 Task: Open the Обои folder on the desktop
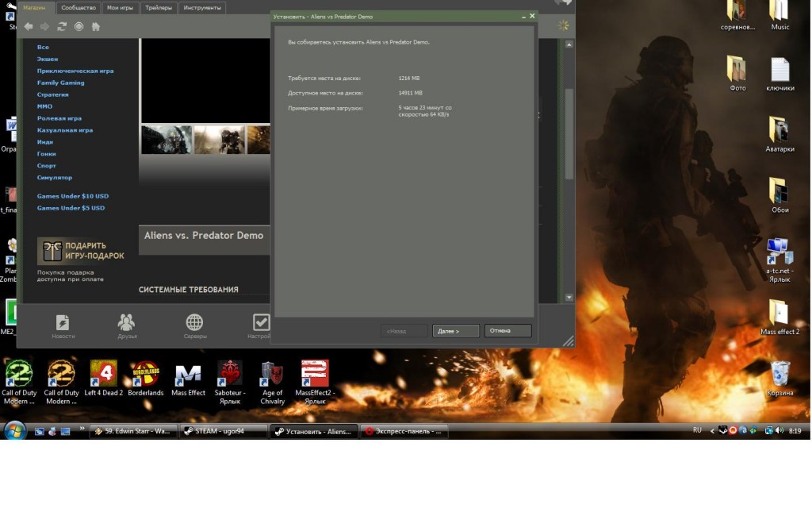point(780,195)
